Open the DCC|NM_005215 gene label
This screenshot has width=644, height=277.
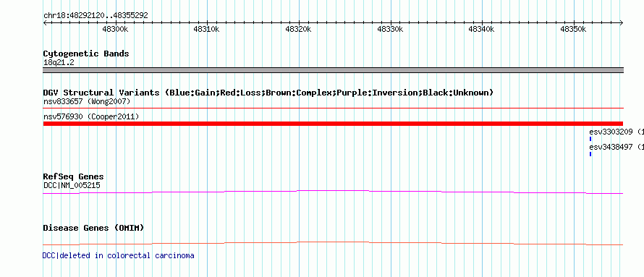click(x=72, y=185)
